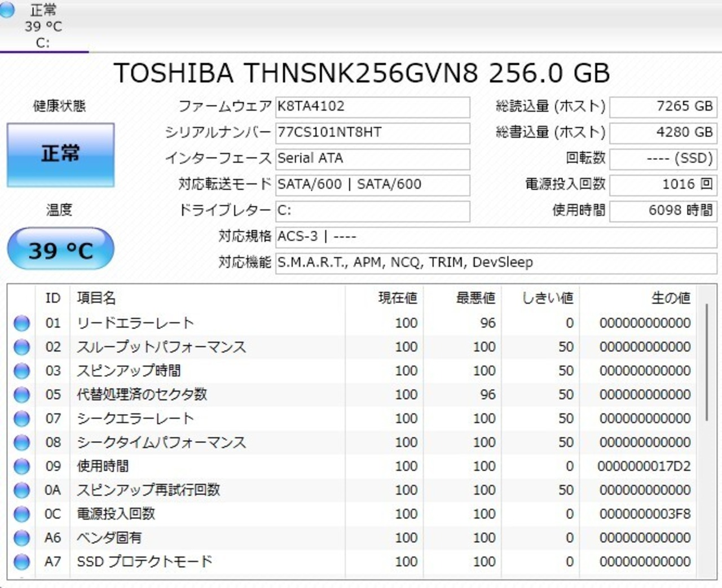The width and height of the screenshot is (722, 588).
Task: Click the 対応規格 label
Action: click(245, 236)
